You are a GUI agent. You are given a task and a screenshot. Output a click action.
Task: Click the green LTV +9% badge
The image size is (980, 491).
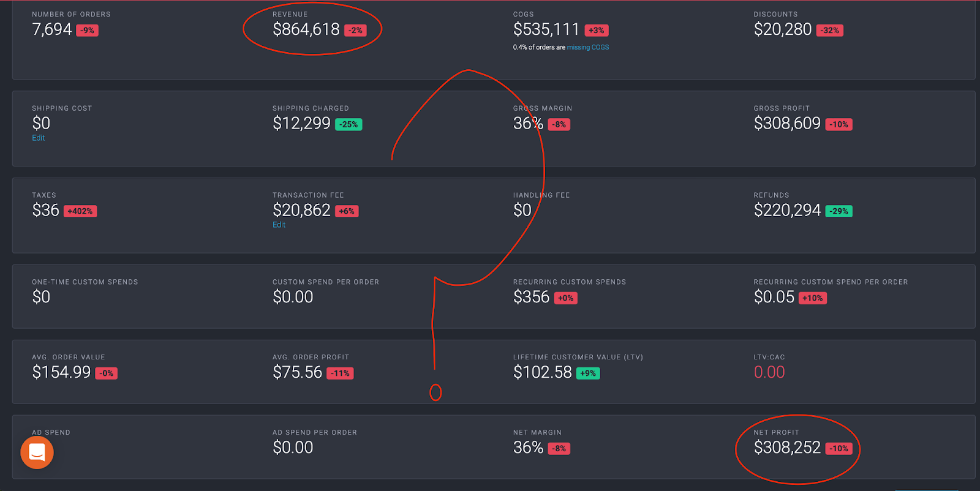587,373
